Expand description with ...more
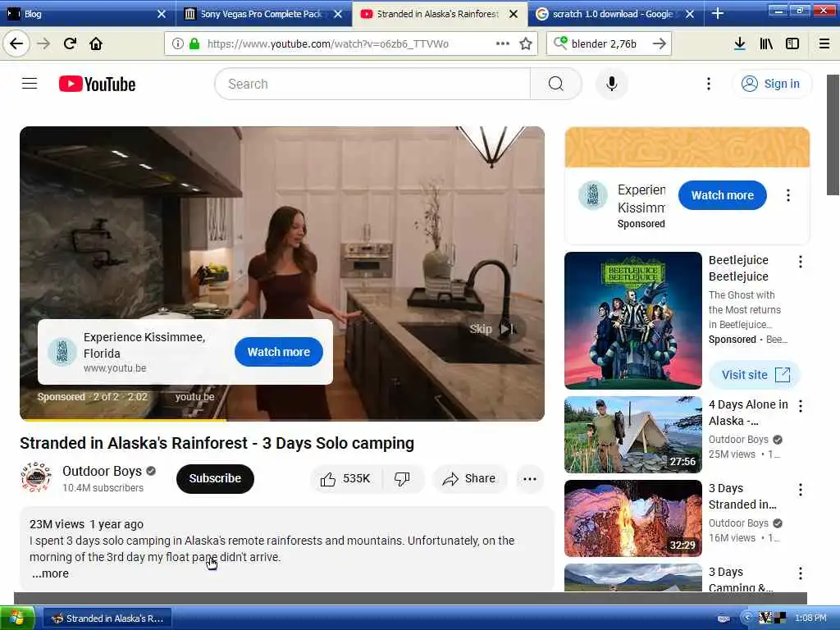 [x=50, y=573]
